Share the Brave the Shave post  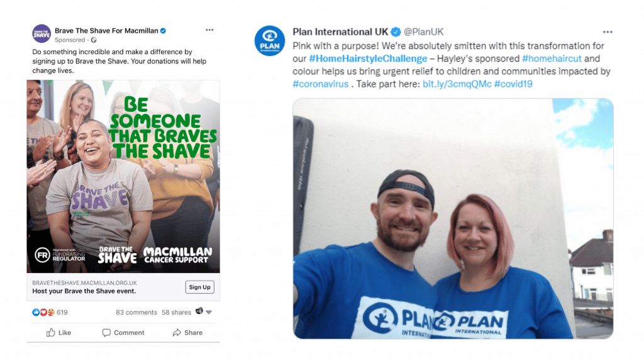pyautogui.click(x=187, y=333)
